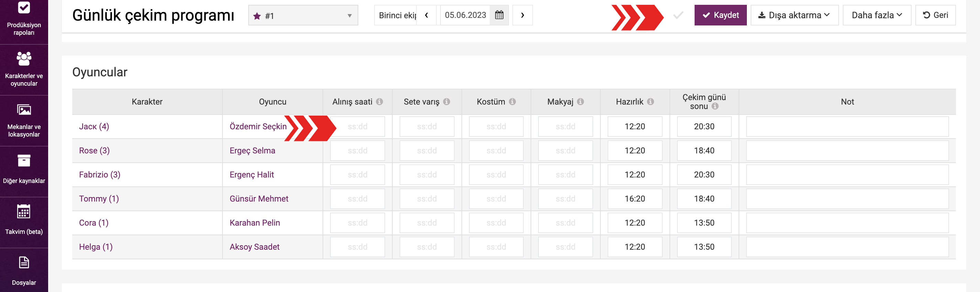
Task: Open character Rose (3) link
Action: (94, 150)
